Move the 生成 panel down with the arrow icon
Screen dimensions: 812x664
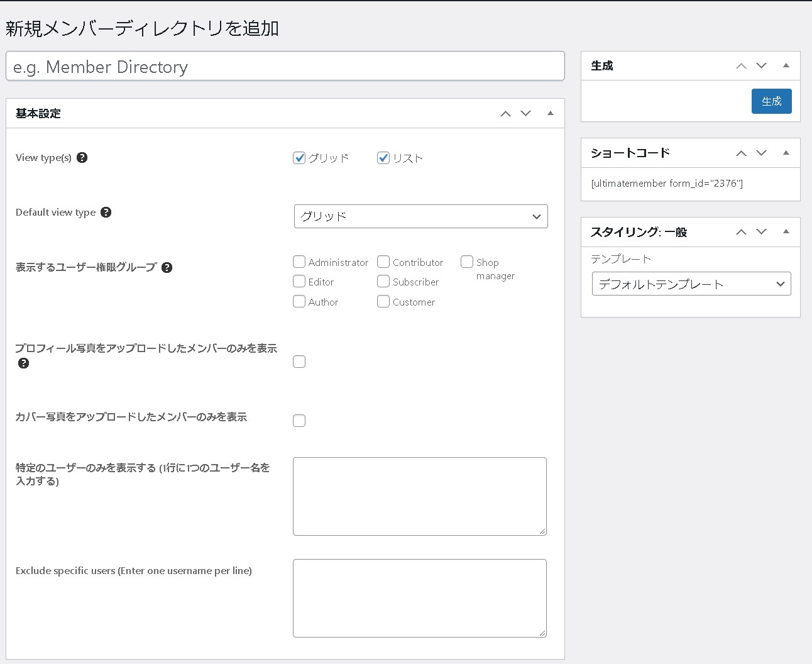point(762,65)
